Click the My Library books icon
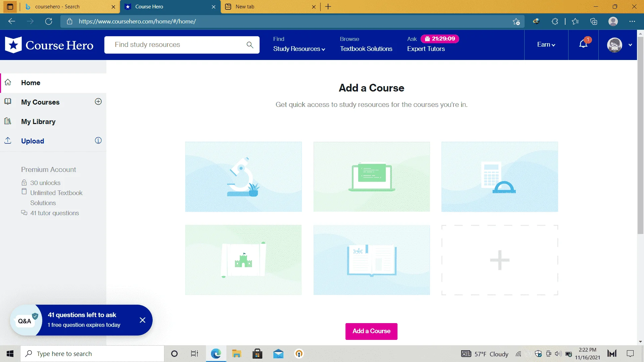 pyautogui.click(x=8, y=121)
